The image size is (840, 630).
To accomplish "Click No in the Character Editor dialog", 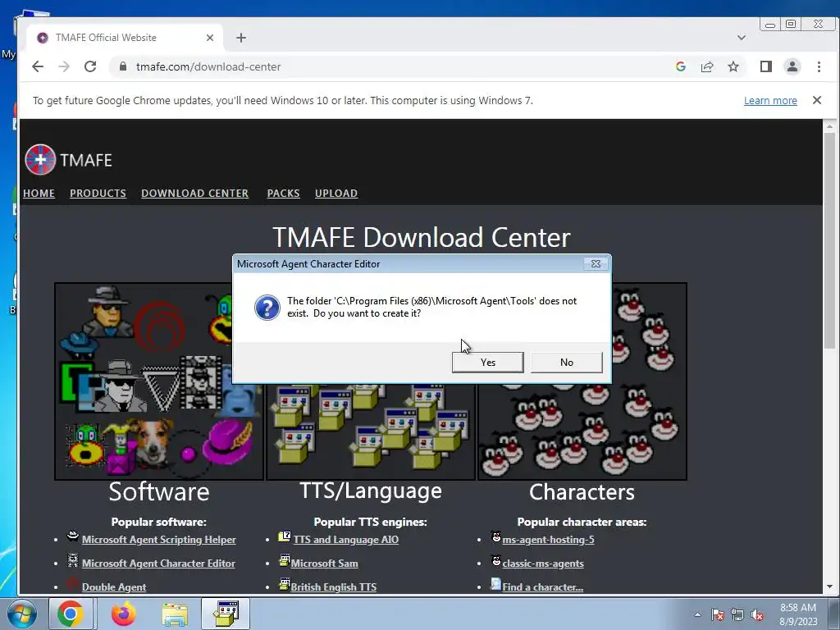I will click(x=566, y=362).
